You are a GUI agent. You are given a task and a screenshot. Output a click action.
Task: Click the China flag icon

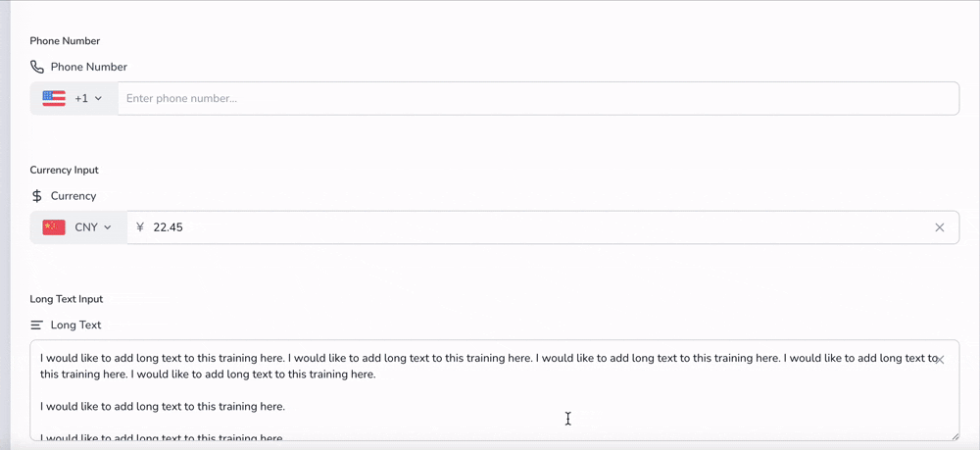point(54,227)
